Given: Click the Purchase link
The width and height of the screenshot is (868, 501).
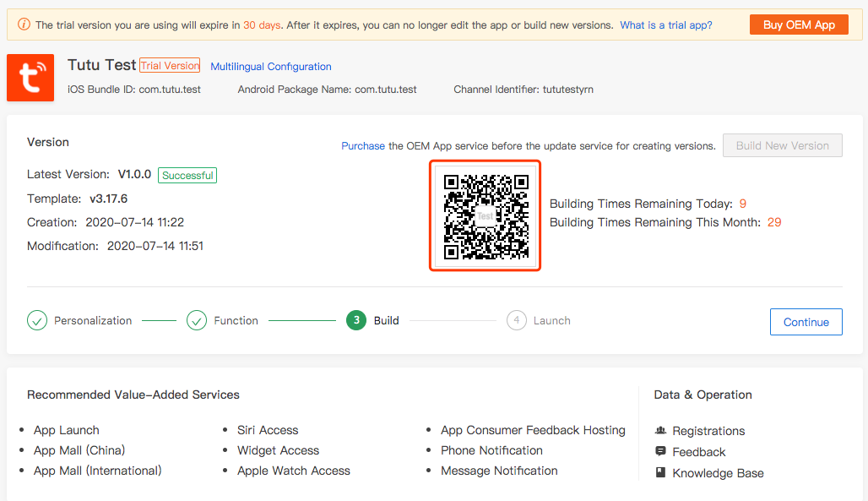Looking at the screenshot, I should pyautogui.click(x=362, y=146).
